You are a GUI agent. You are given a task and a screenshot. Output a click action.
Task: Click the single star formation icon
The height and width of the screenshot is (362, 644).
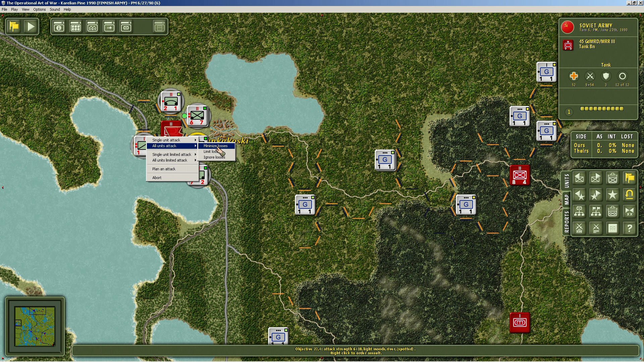coord(612,195)
